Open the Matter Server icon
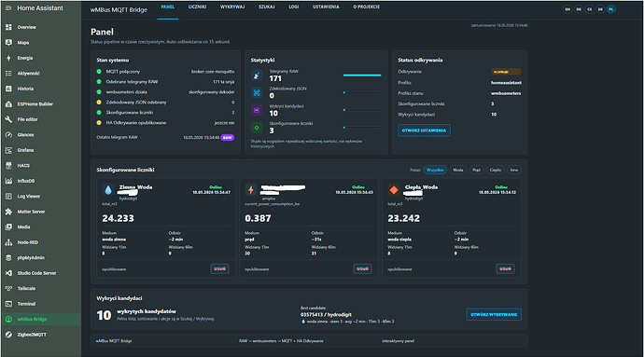 (8, 212)
